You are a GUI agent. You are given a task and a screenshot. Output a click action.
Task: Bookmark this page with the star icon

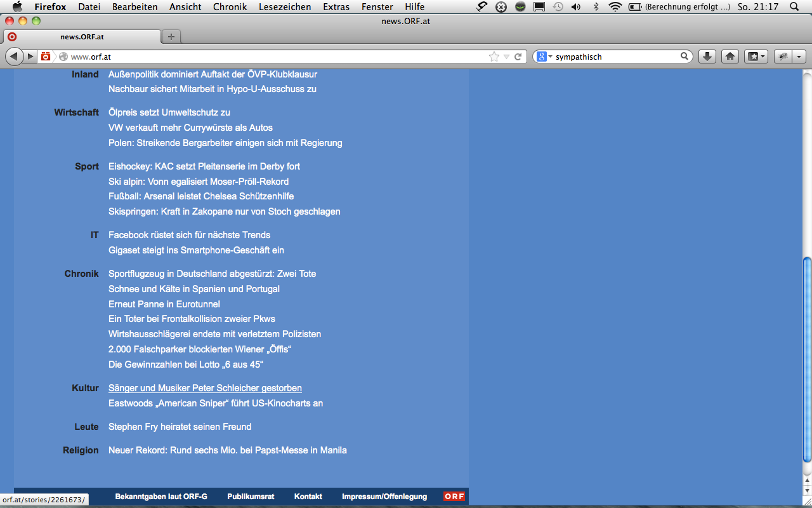pos(494,57)
